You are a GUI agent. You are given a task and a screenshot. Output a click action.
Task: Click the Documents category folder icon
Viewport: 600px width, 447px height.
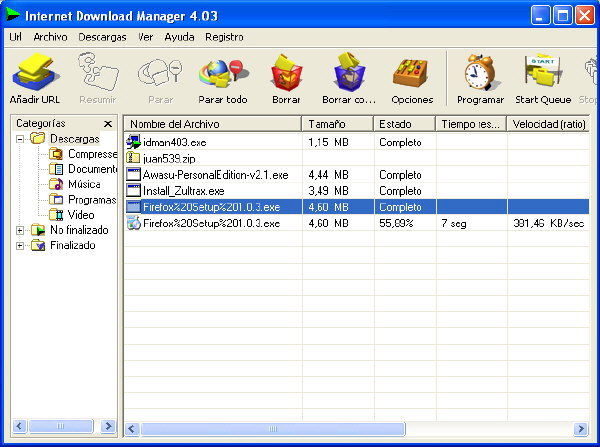(x=56, y=169)
